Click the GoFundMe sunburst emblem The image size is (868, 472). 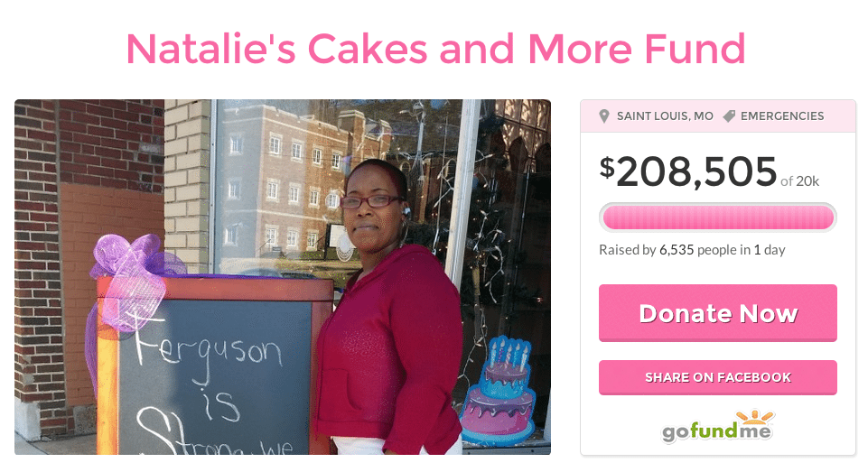pyautogui.click(x=754, y=417)
